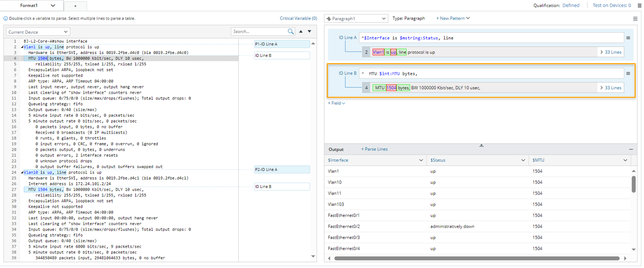The width and height of the screenshot is (644, 268).
Task: Open the Critical Variable (0) link
Action: pyautogui.click(x=298, y=19)
